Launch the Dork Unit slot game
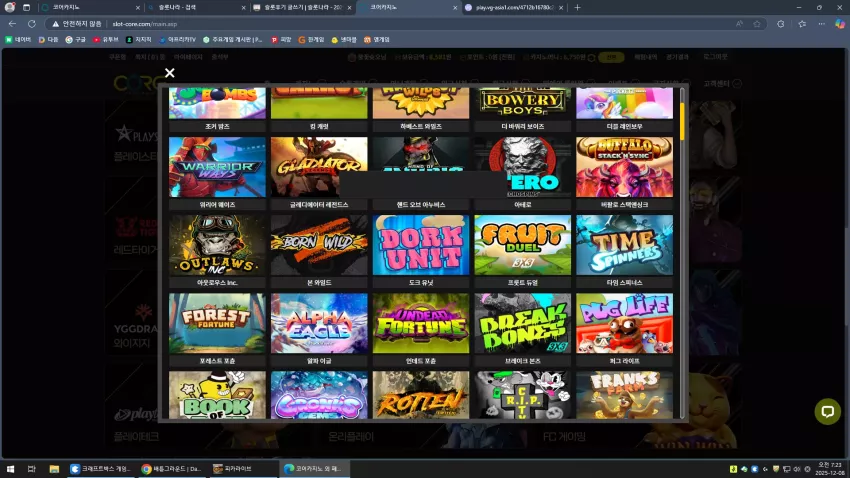This screenshot has height=478, width=850. [421, 245]
